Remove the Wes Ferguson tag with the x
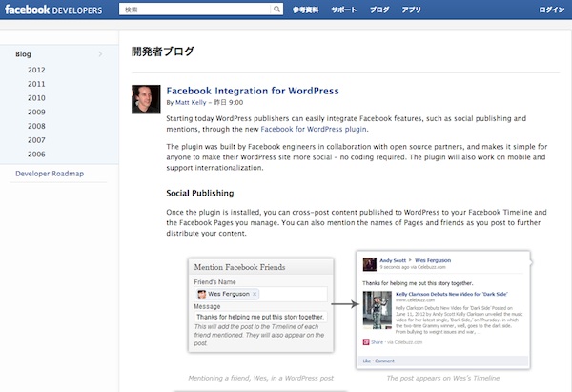The image size is (572, 392). pyautogui.click(x=255, y=295)
